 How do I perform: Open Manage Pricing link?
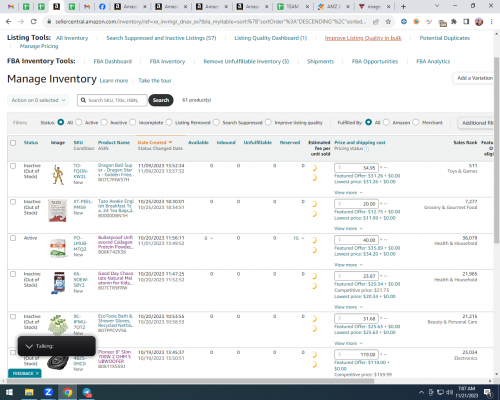tap(39, 46)
